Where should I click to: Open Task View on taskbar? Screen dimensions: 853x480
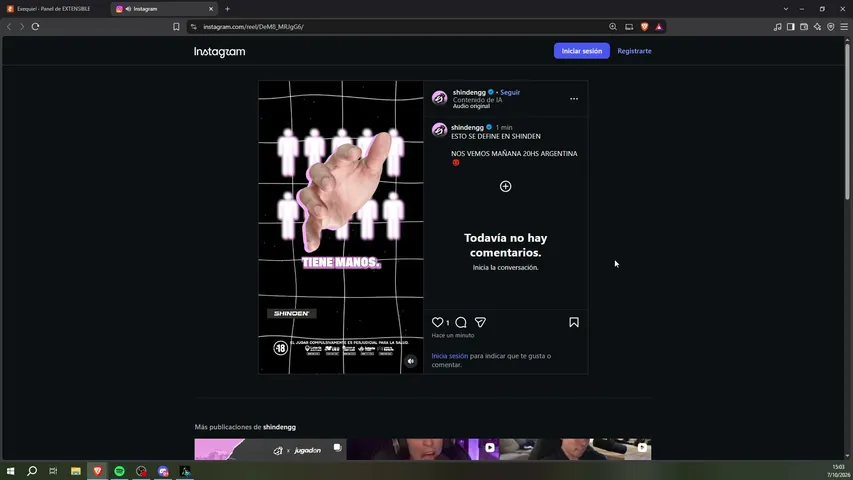(x=53, y=471)
